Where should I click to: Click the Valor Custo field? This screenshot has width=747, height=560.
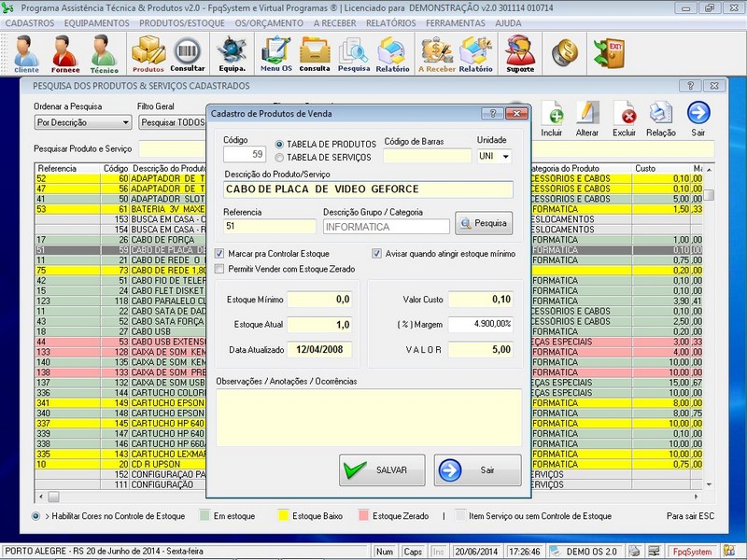[x=481, y=300]
